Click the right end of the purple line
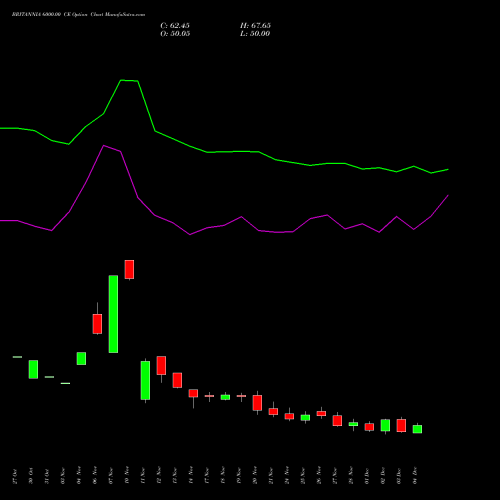The width and height of the screenshot is (500, 500). point(448,195)
